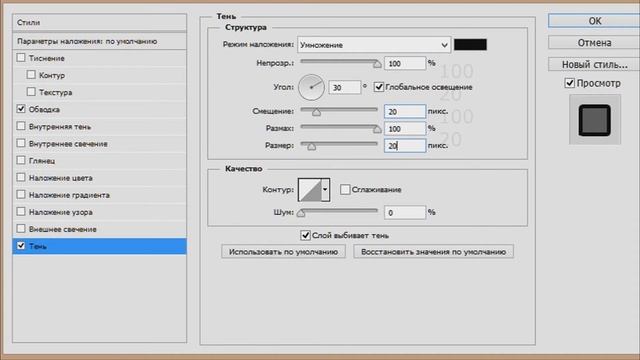Enable the Внешнее свечение checkbox
The image size is (640, 360).
pyautogui.click(x=21, y=229)
